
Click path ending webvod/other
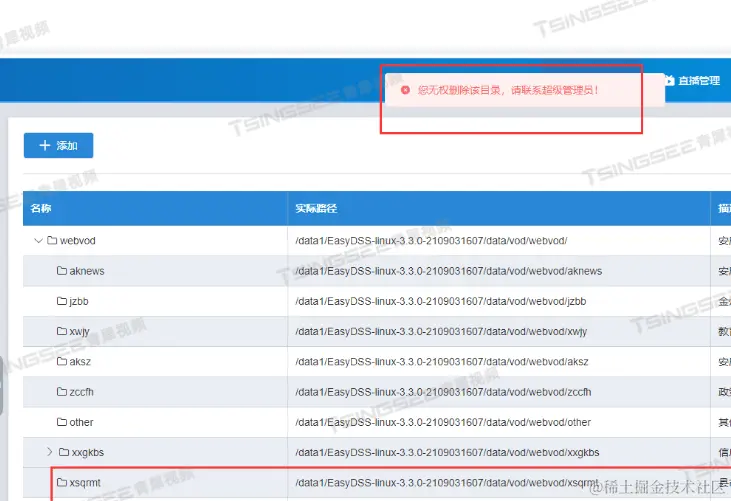click(443, 422)
